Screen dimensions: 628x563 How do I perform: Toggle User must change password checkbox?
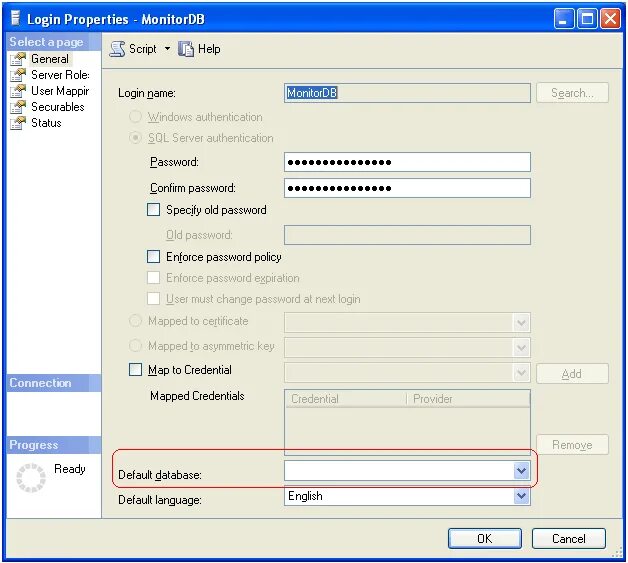click(153, 299)
